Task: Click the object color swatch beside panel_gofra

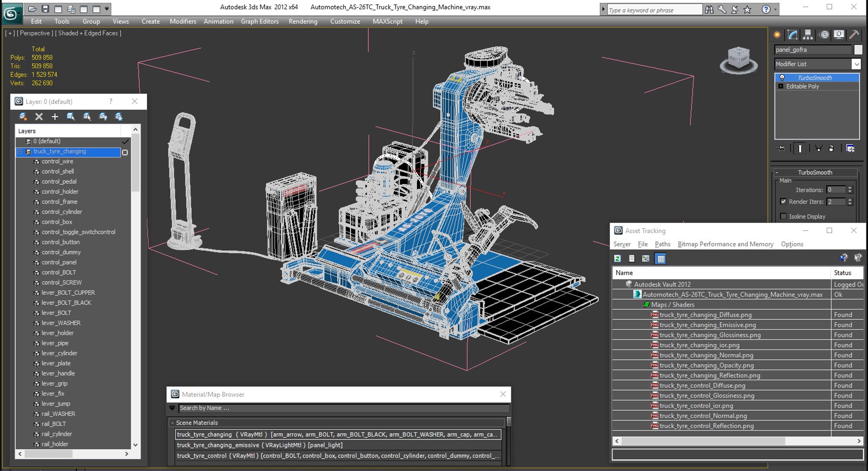Action: click(x=858, y=50)
